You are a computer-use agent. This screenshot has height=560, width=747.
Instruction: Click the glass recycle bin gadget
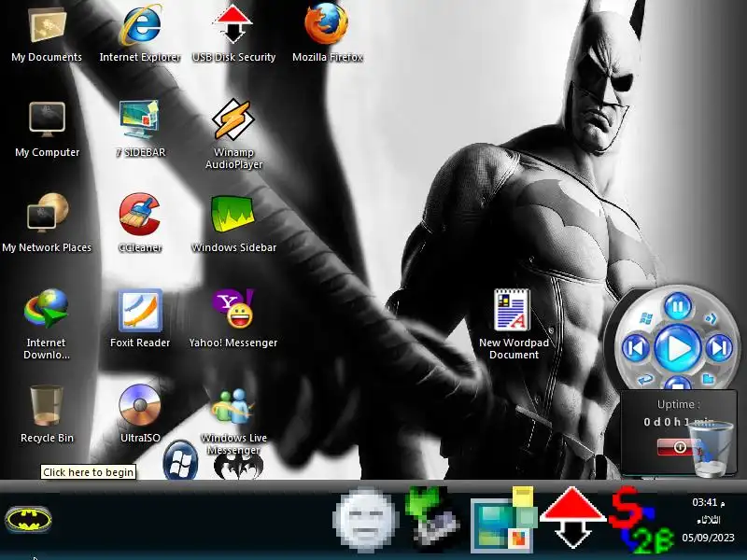(x=711, y=449)
